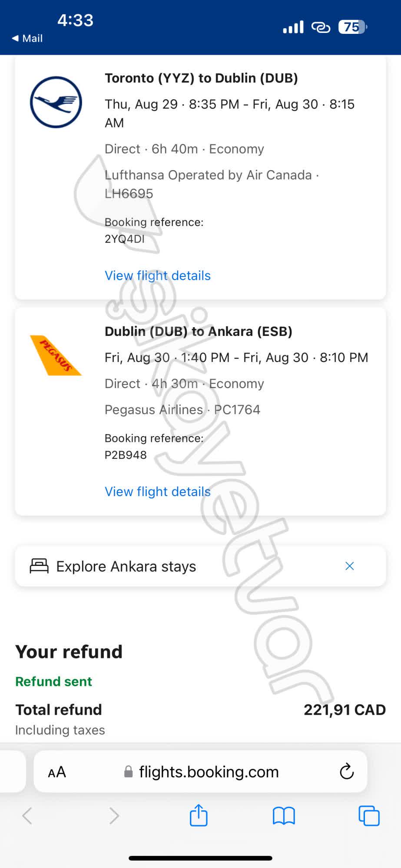The width and height of the screenshot is (401, 868).
Task: Return to the Mail app
Action: tap(27, 38)
